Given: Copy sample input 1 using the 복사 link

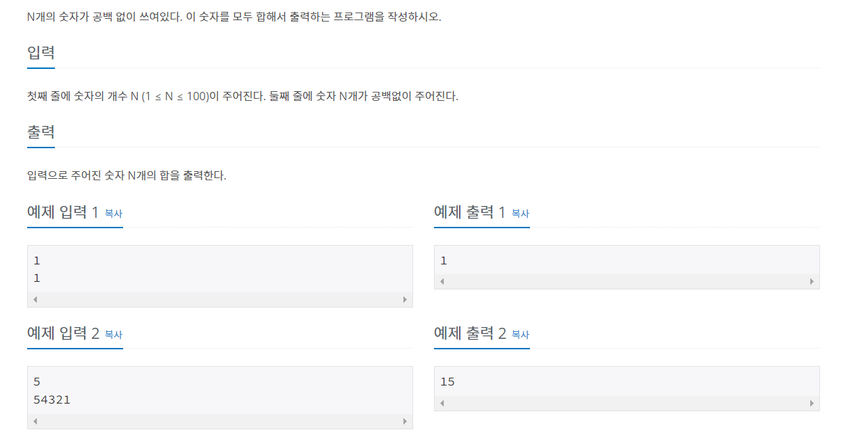Looking at the screenshot, I should tap(113, 214).
